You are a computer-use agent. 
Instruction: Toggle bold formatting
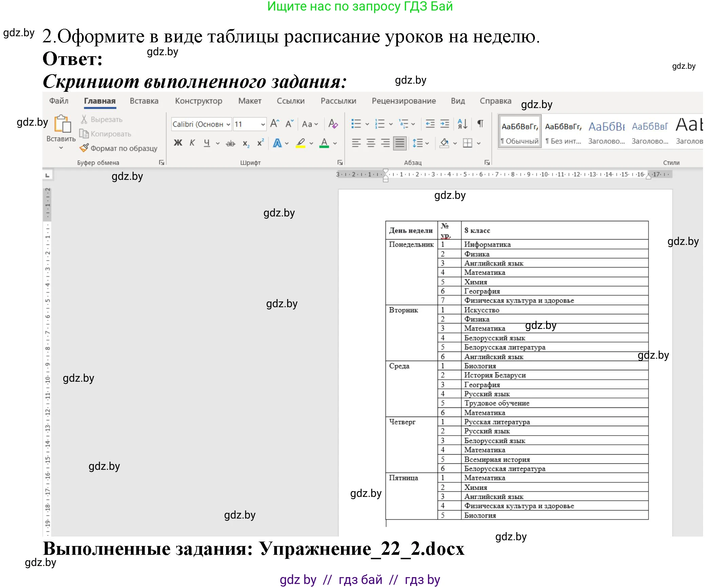click(x=177, y=143)
